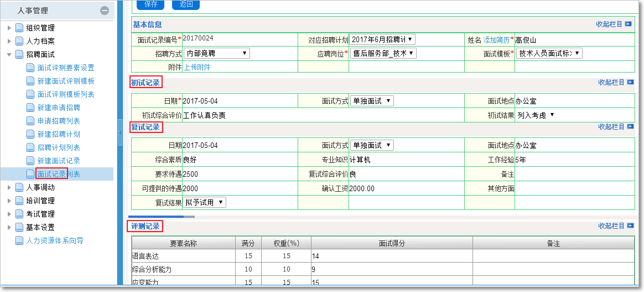Open the 面试模板 dropdown

point(549,53)
